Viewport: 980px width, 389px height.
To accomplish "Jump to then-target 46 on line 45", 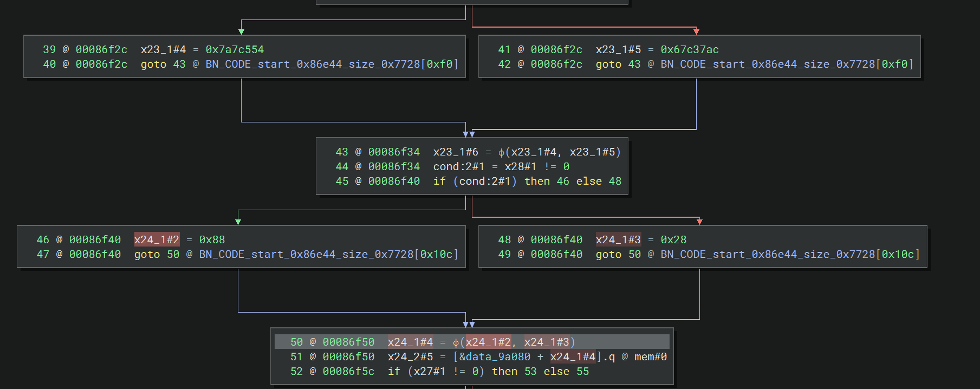I will tap(563, 181).
